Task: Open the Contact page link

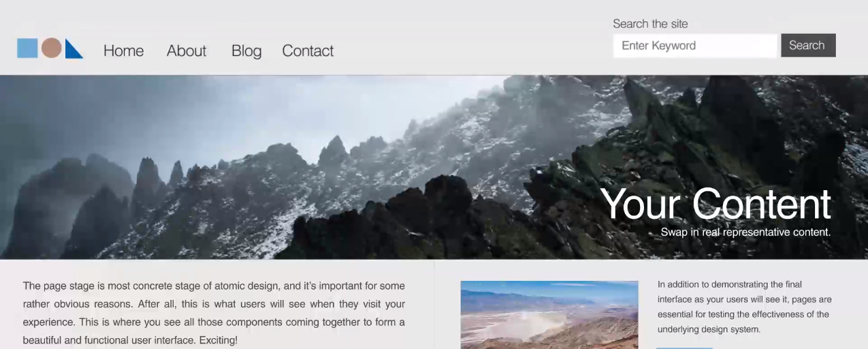Action: tap(308, 51)
